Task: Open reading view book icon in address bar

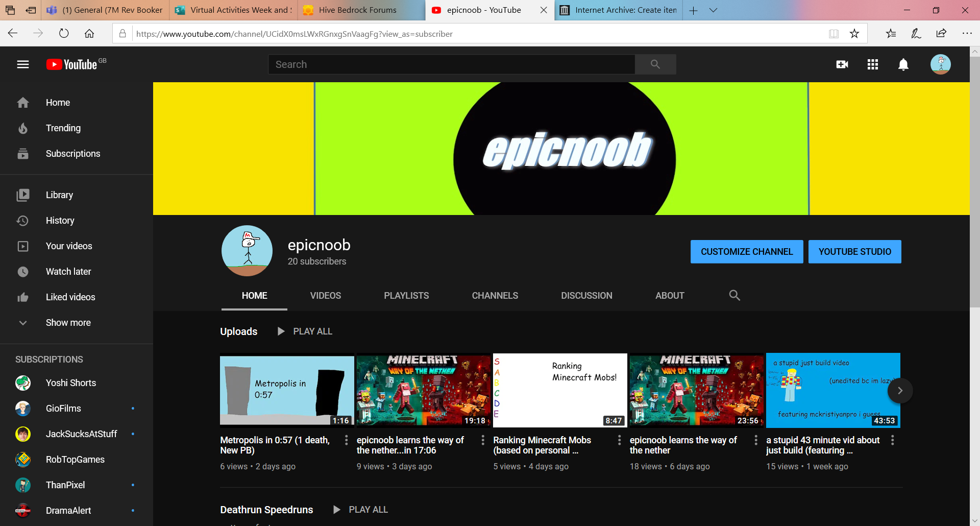Action: (x=834, y=34)
